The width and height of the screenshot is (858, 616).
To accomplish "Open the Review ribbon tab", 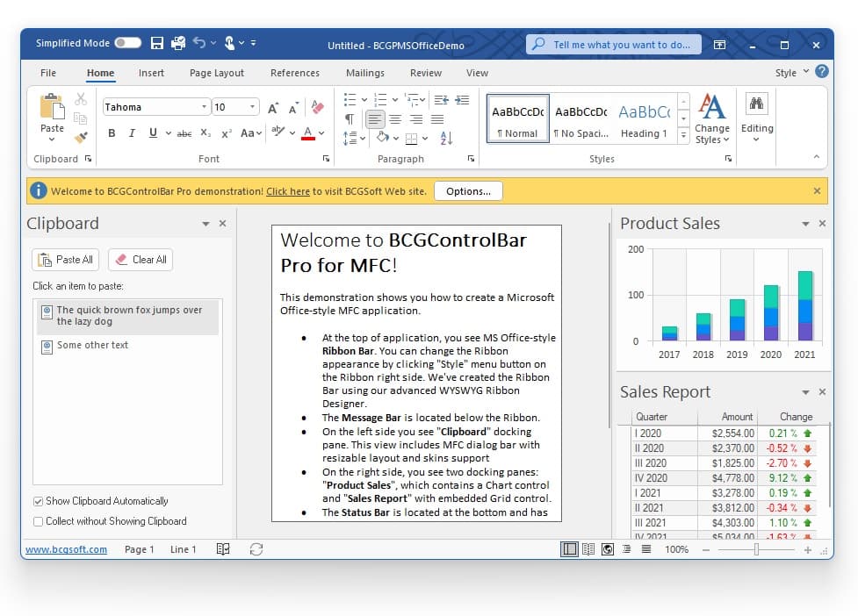I will click(x=425, y=73).
